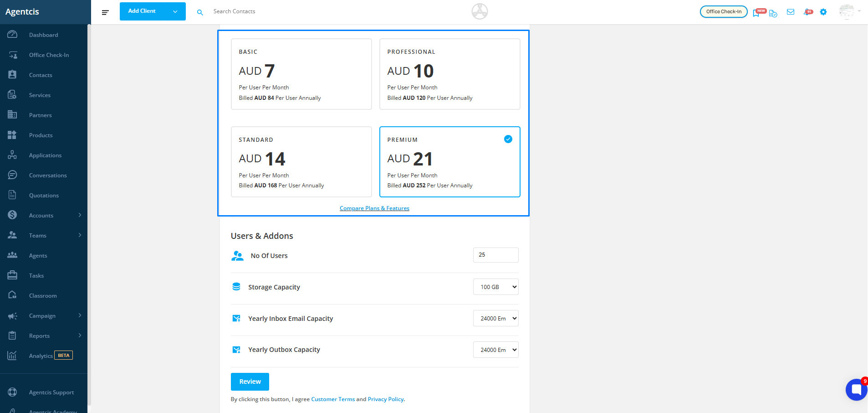The image size is (868, 413).
Task: Open Agentcis Support lifebuoy icon
Action: [x=12, y=392]
